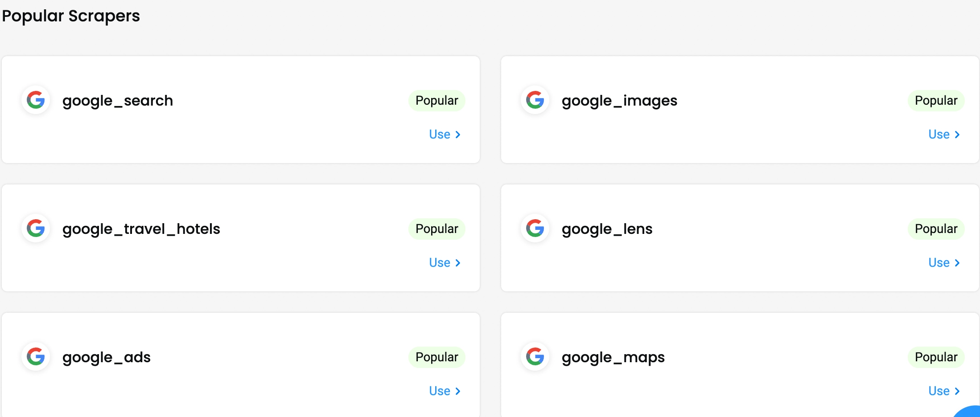Click the Popular badge on google_ads card

click(437, 357)
